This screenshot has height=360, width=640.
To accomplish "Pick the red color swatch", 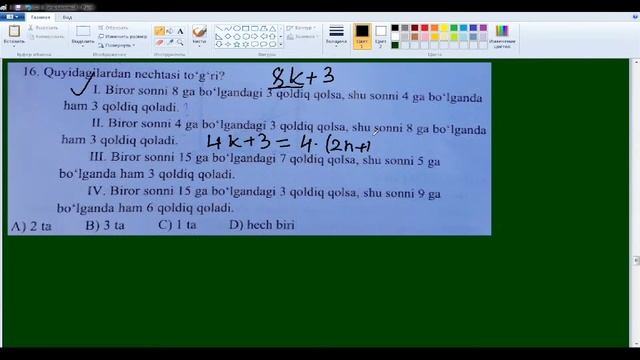I will [x=424, y=28].
